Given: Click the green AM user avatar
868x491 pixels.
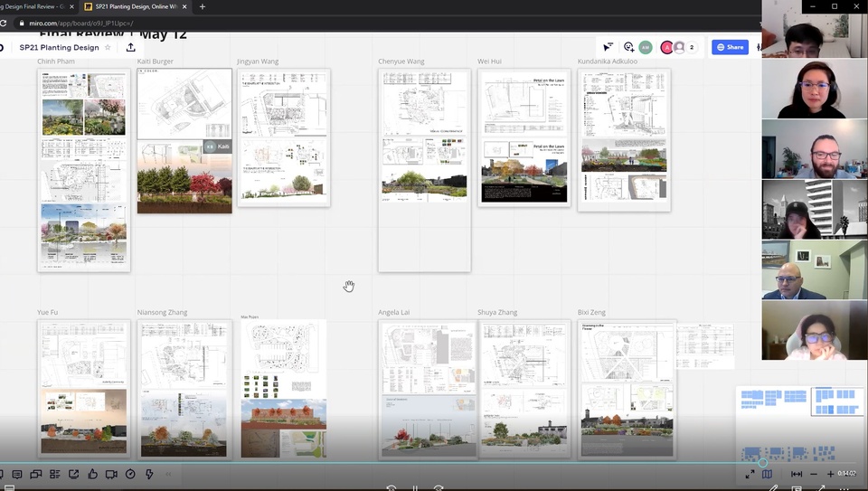Looking at the screenshot, I should [646, 48].
